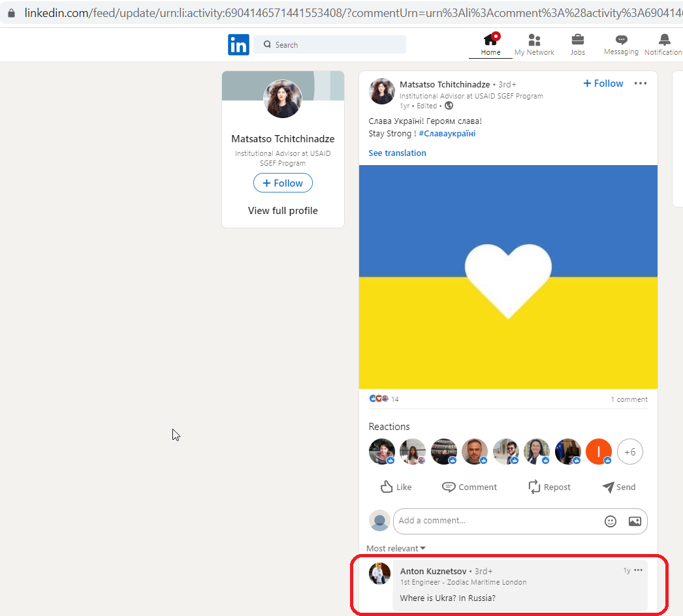Image resolution: width=683 pixels, height=616 pixels.
Task: Open the third reactor's avatar
Action: click(x=444, y=452)
